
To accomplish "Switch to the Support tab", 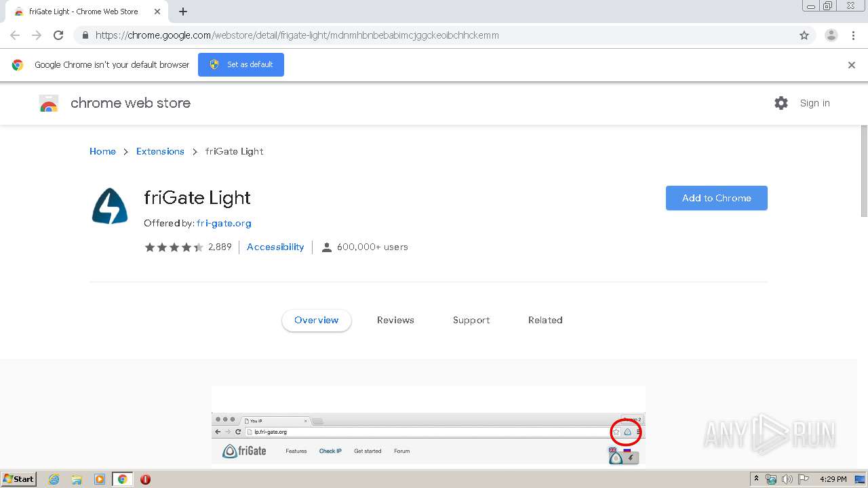I will point(471,321).
